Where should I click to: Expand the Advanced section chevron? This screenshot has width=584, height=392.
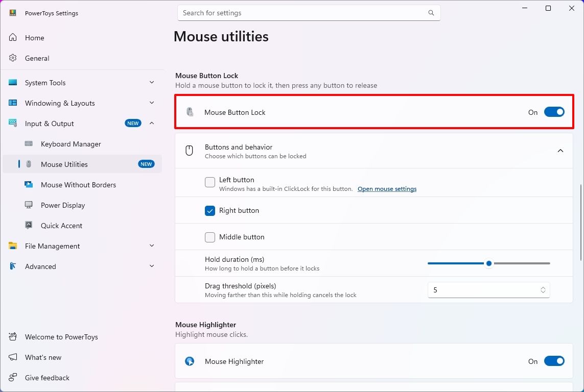pos(152,266)
